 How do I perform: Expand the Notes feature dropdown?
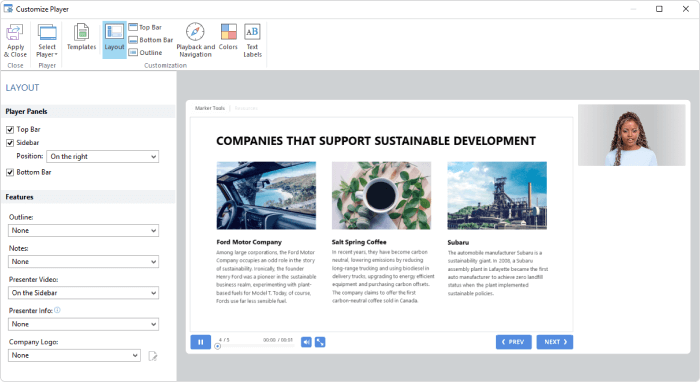[83, 262]
